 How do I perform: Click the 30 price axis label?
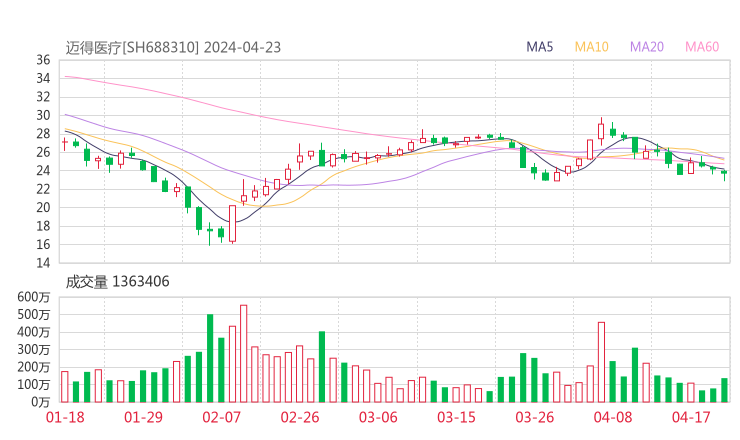pos(43,115)
